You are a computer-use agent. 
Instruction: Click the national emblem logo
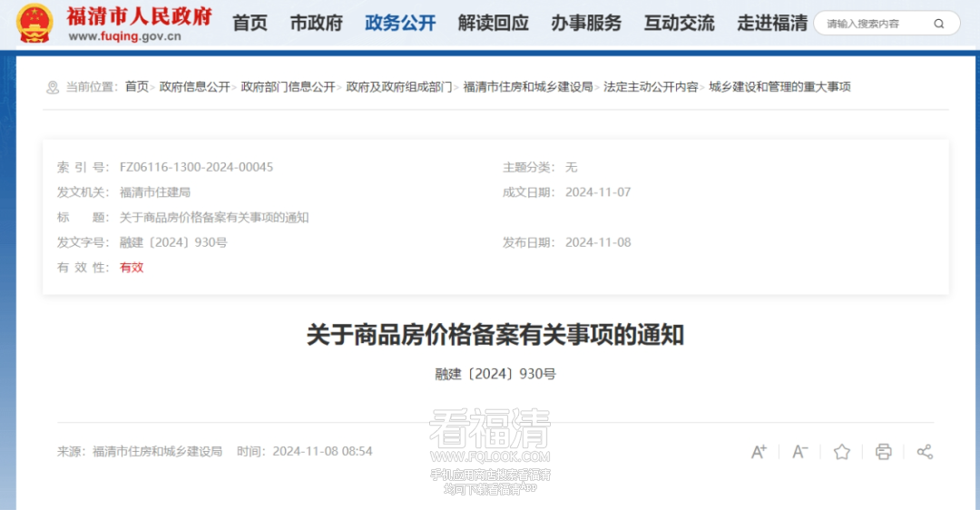coord(35,24)
